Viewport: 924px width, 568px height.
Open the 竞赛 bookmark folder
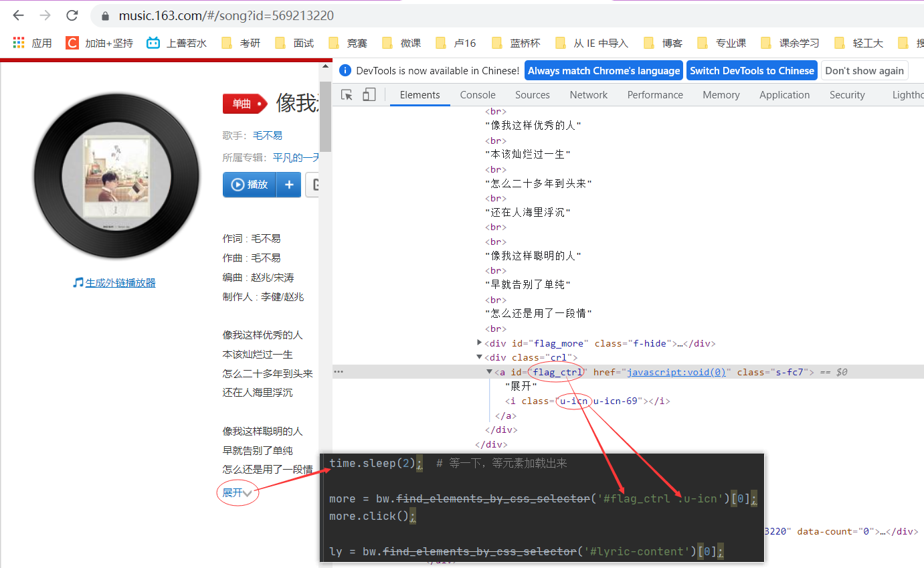point(348,43)
